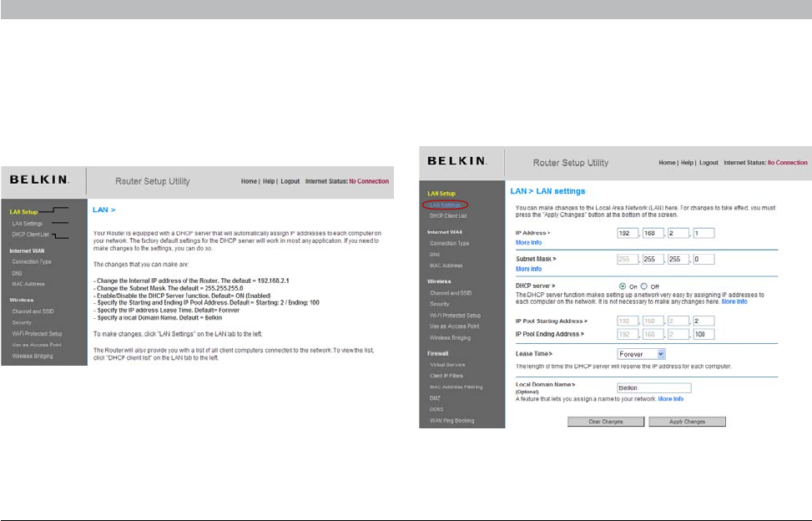Image resolution: width=812 pixels, height=521 pixels.
Task: Open WAN Ping Blocking in right sidebar
Action: click(x=451, y=421)
